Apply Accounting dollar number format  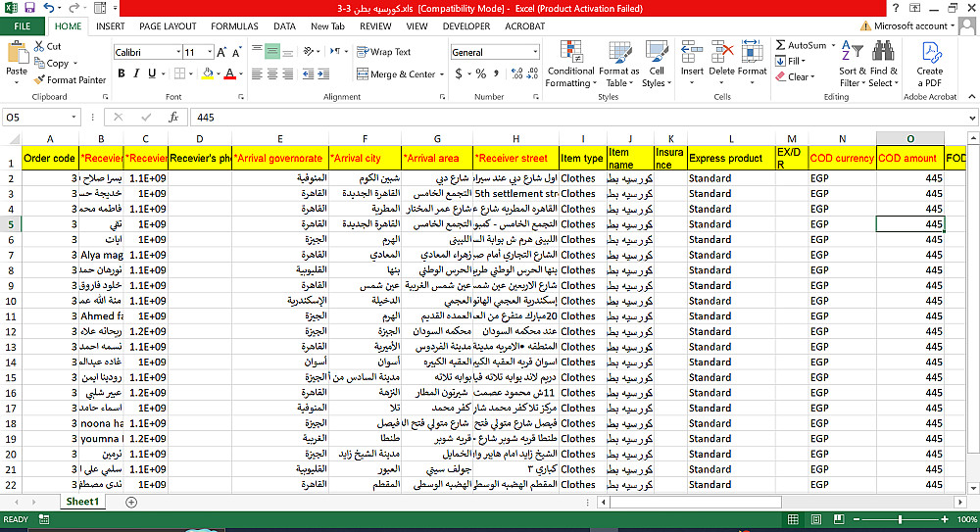click(459, 73)
